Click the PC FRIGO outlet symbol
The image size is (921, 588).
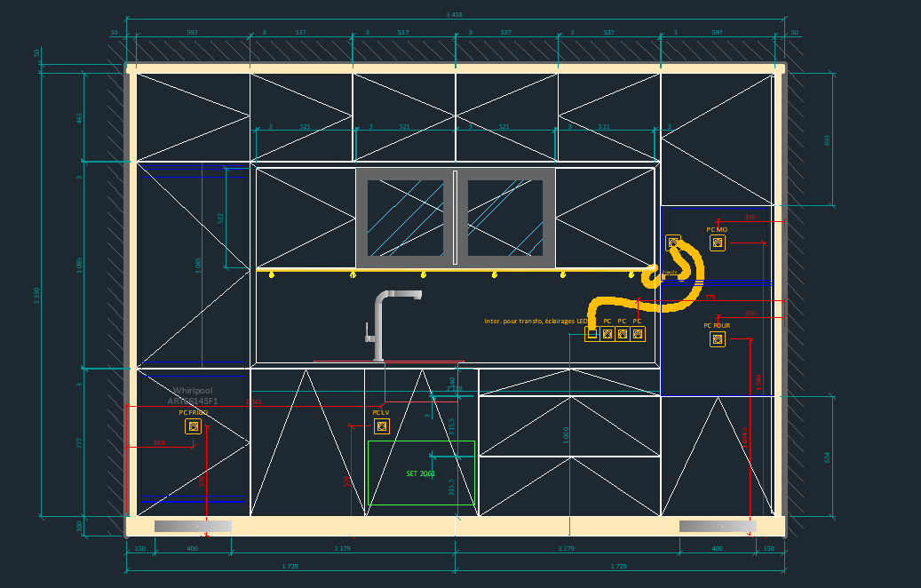pyautogui.click(x=193, y=426)
